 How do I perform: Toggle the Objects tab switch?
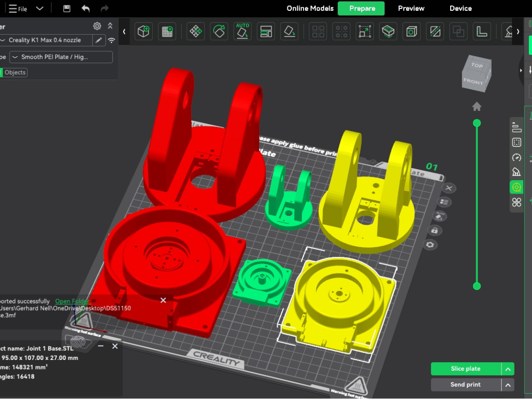pyautogui.click(x=13, y=72)
